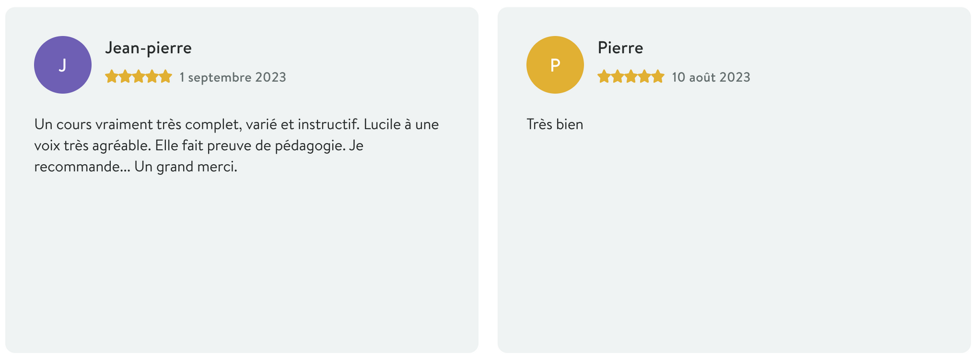Screen dimensions: 980x364
Task: Click the first star in Jean-pierre's rating
Action: [111, 77]
